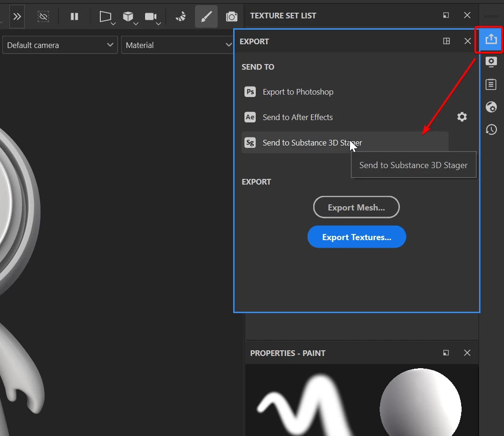The width and height of the screenshot is (504, 436).
Task: Click the symmetry tool icon
Action: point(181,16)
